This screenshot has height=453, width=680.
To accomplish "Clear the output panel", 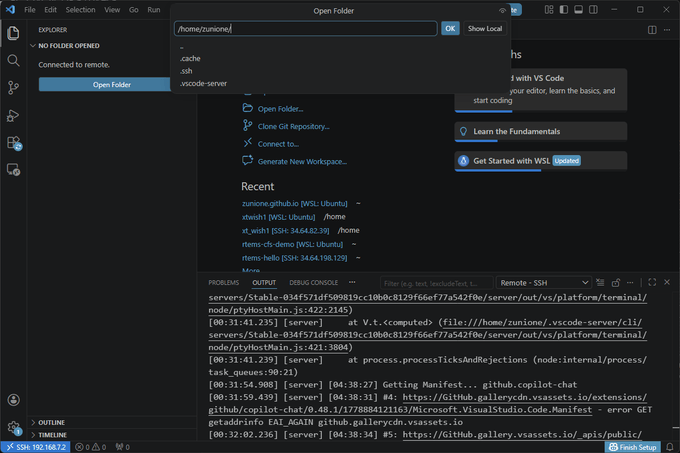I will click(600, 283).
